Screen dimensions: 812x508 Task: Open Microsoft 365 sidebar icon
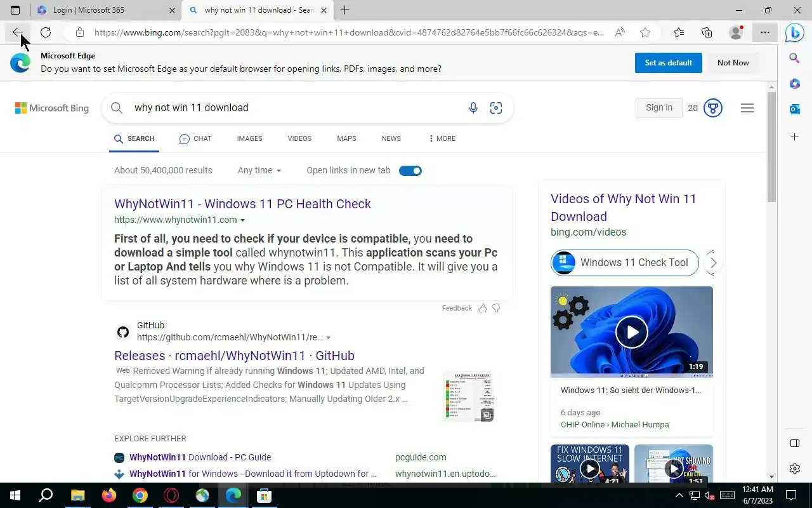[x=794, y=84]
